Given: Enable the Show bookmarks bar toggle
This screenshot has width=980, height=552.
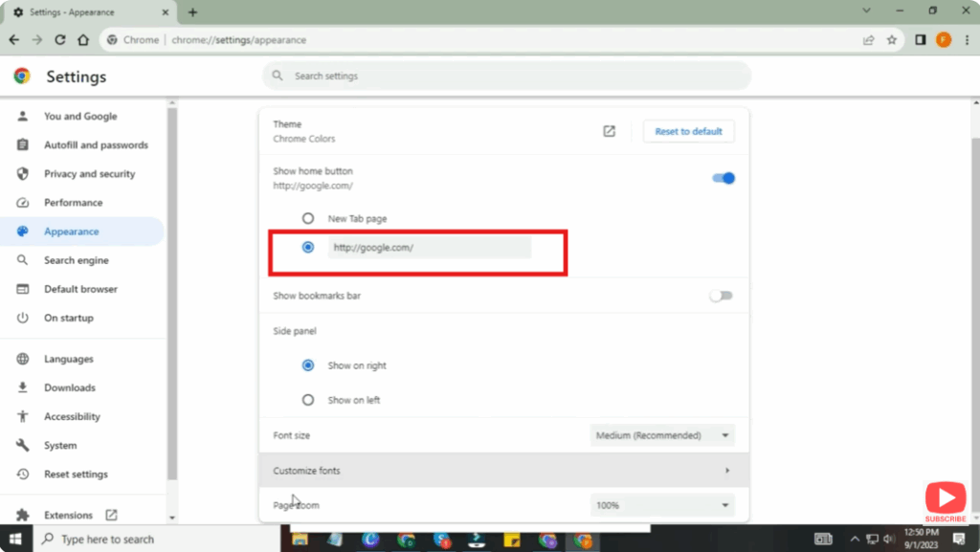Looking at the screenshot, I should tap(721, 296).
